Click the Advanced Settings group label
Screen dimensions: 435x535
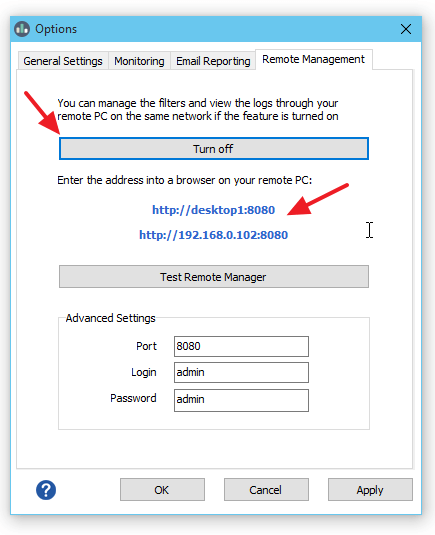point(110,318)
